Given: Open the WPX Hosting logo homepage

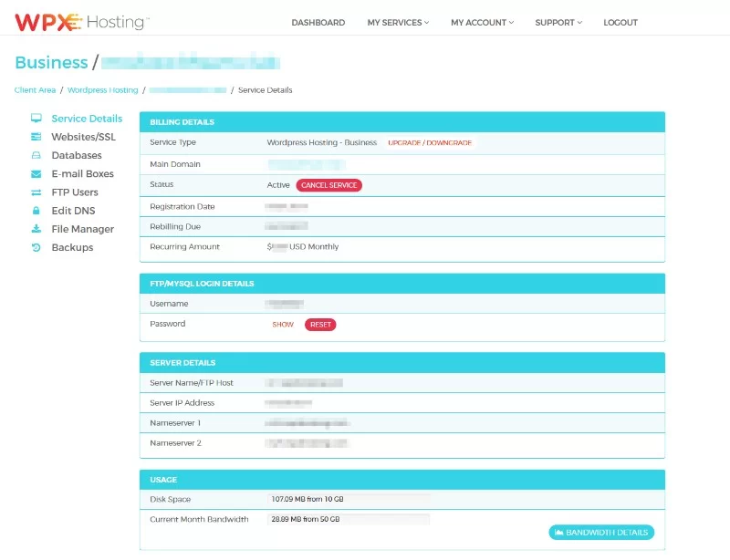Looking at the screenshot, I should tap(82, 21).
